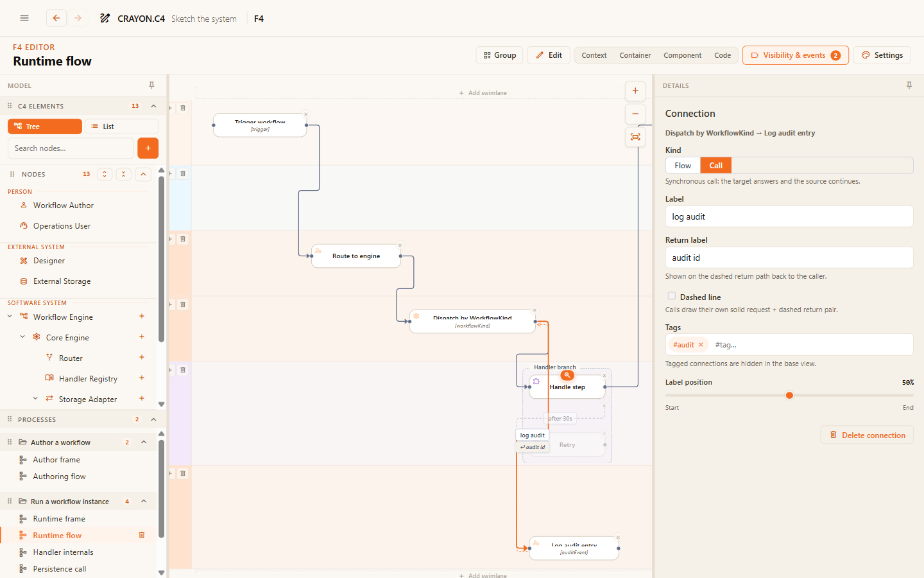Zoom out with the canvas minus button
Viewport: 924px width, 578px height.
635,114
